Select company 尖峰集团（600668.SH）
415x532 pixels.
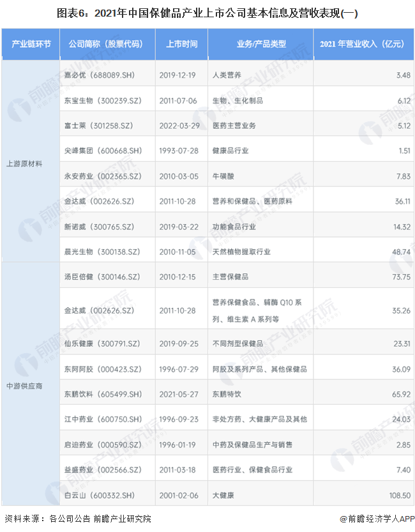coord(103,151)
